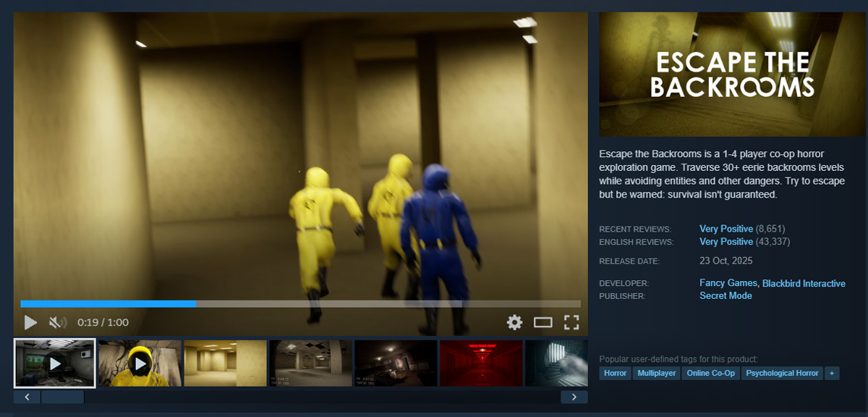Enter fullscreen video mode

571,322
